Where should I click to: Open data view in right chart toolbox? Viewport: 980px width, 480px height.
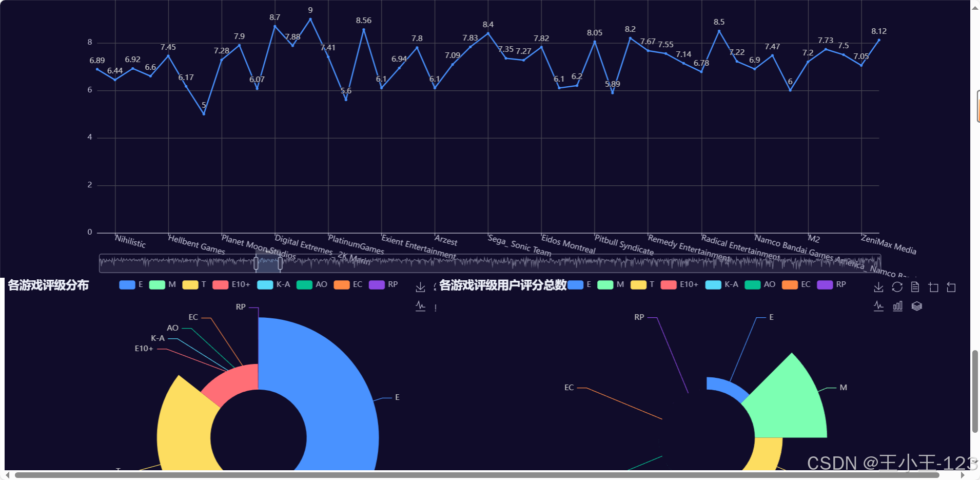(x=915, y=287)
